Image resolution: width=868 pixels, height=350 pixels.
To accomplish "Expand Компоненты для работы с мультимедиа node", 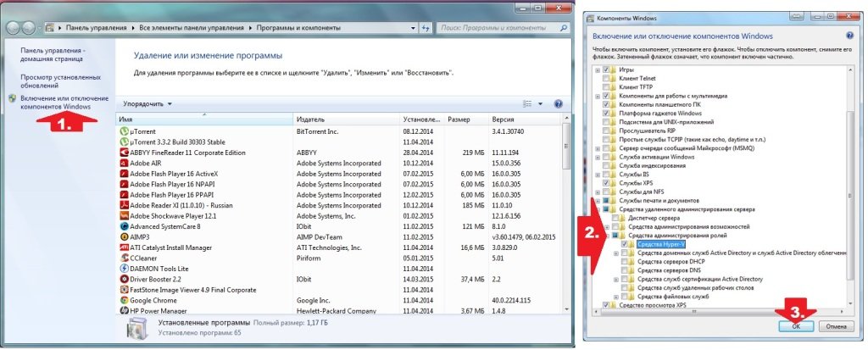I will pos(598,96).
